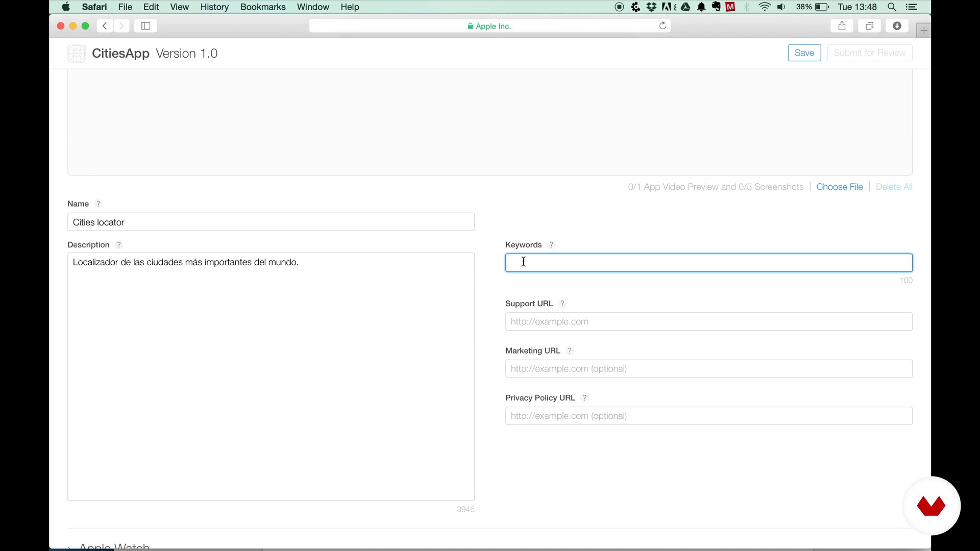Click the Privacy Policy URL input field
Image resolution: width=980 pixels, height=551 pixels.
tap(709, 416)
